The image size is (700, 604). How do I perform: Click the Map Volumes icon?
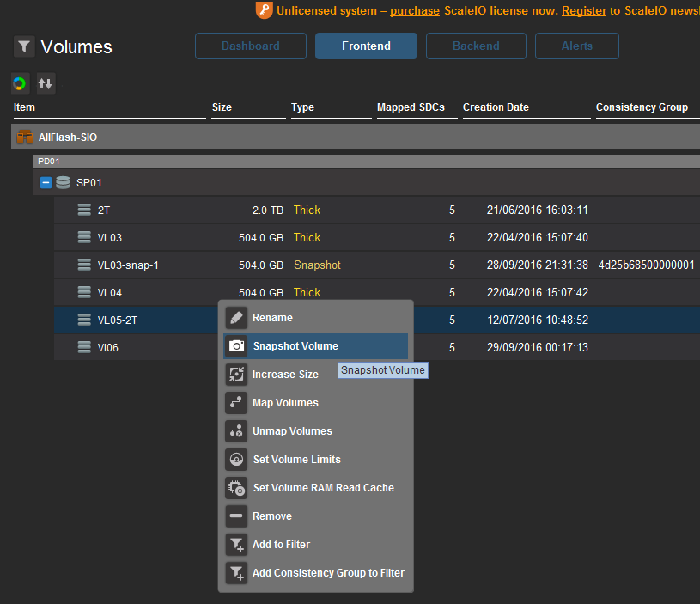point(236,403)
